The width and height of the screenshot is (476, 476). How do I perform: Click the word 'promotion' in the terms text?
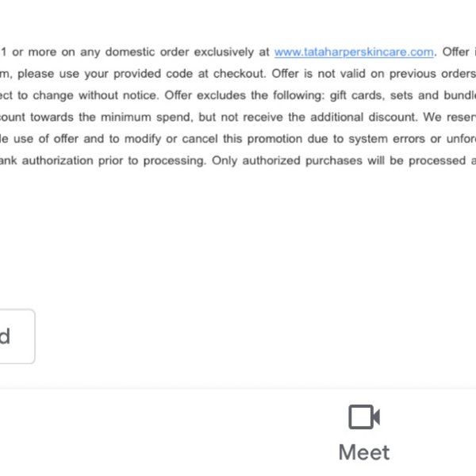(x=274, y=139)
